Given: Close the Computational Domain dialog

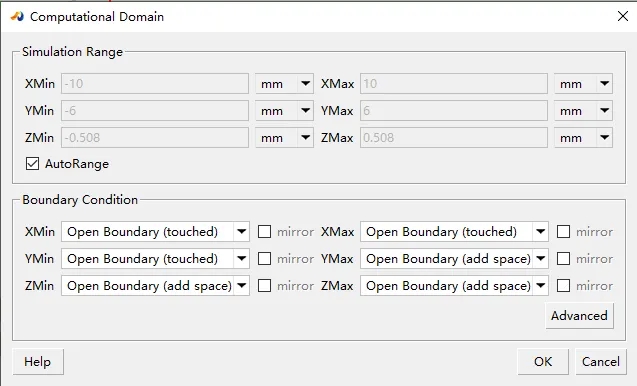Looking at the screenshot, I should pos(623,16).
